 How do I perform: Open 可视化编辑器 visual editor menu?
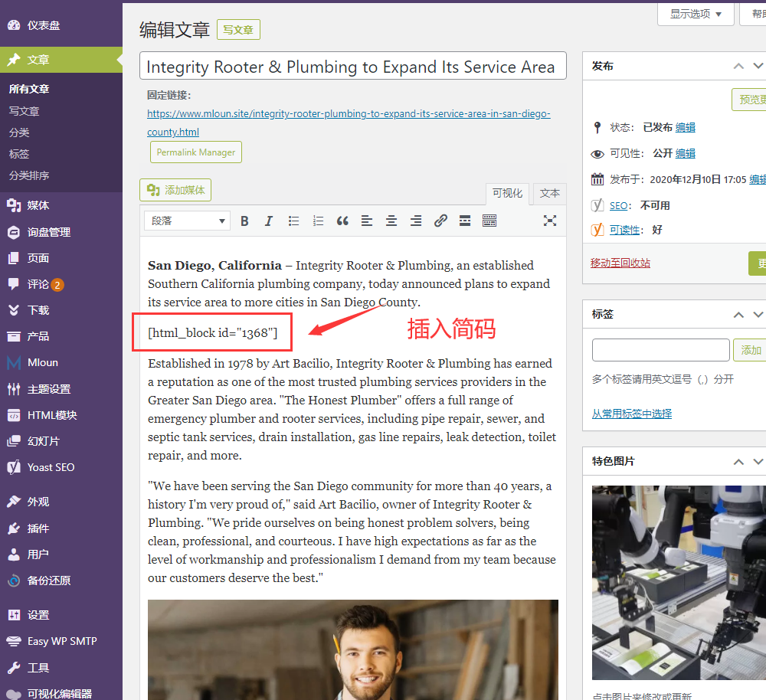coord(61,694)
